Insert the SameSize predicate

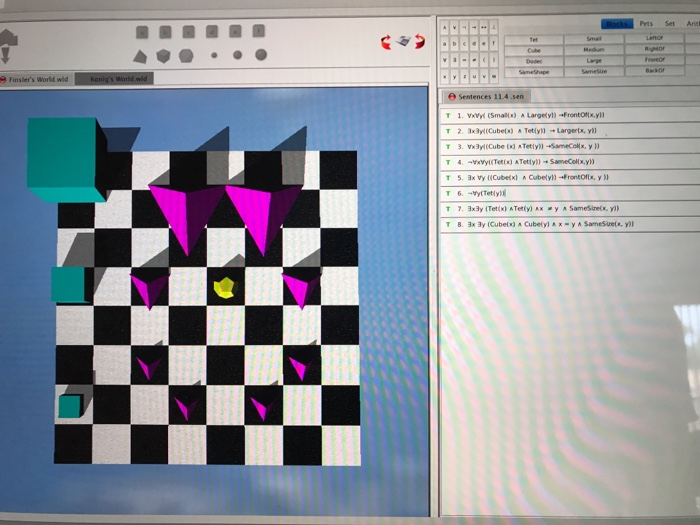pyautogui.click(x=594, y=71)
